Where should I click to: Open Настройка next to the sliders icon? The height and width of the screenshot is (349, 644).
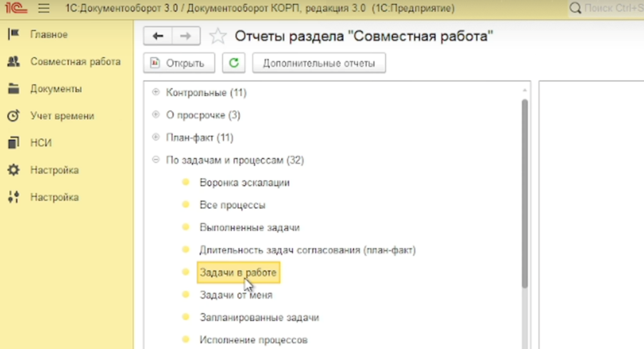pyautogui.click(x=55, y=197)
